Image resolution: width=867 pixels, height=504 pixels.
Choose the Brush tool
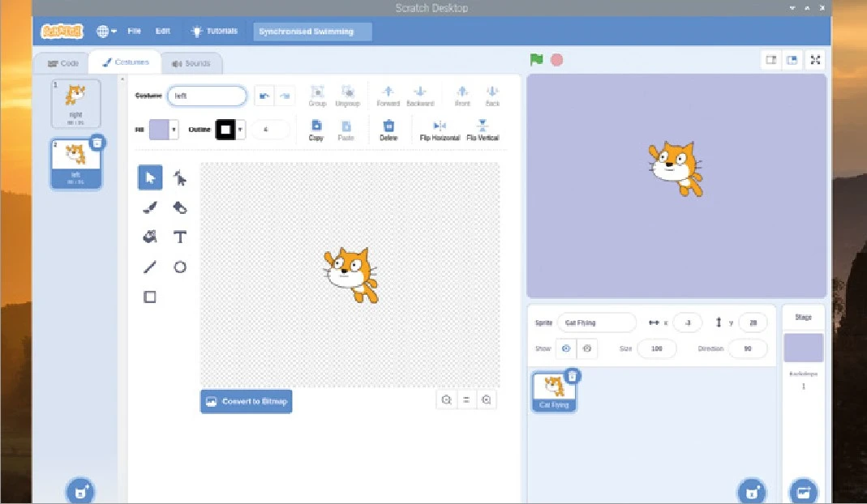coord(149,207)
